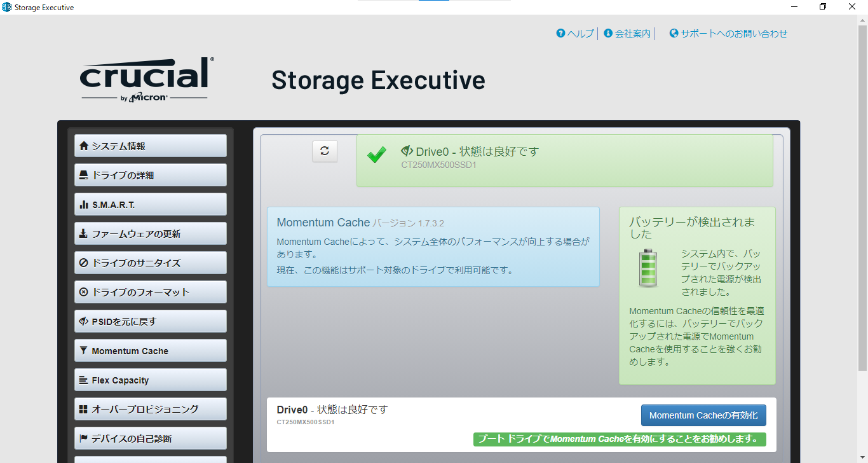Viewport: 868px width, 463px height.
Task: Open オーバープロビジョニング section
Action: coord(151,409)
